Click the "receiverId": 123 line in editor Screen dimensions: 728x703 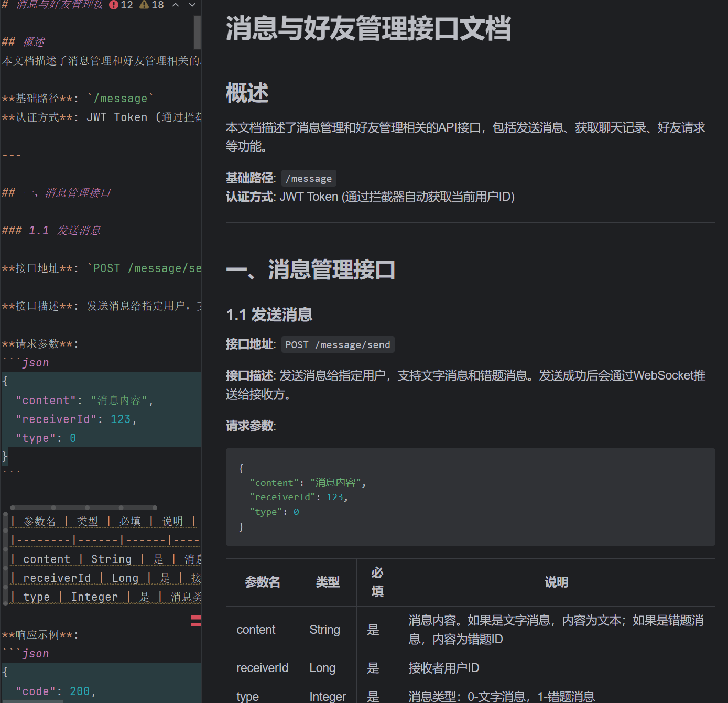coord(76,419)
